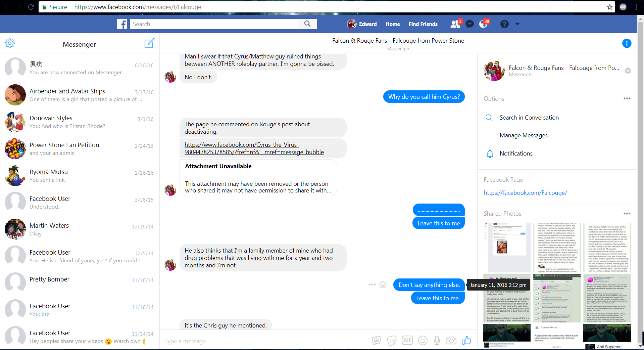Open conversation settings gear beside page name

[628, 71]
